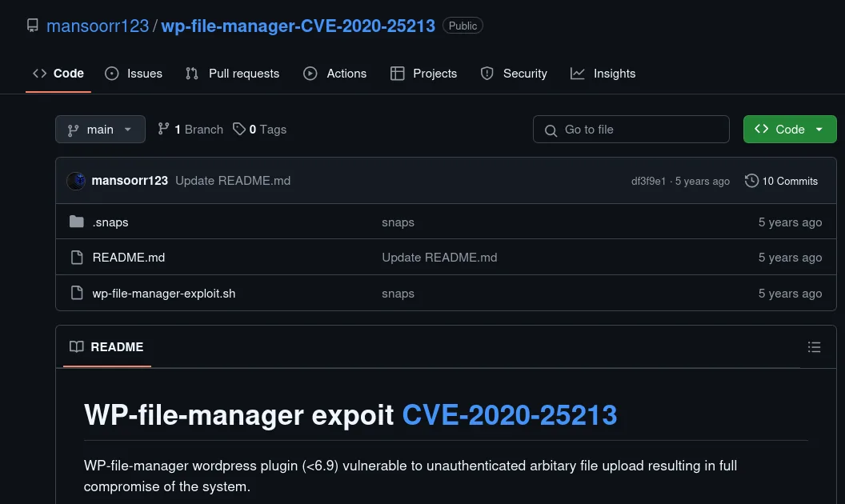Viewport: 845px width, 504px height.
Task: View the 1 Branch link
Action: tap(190, 130)
